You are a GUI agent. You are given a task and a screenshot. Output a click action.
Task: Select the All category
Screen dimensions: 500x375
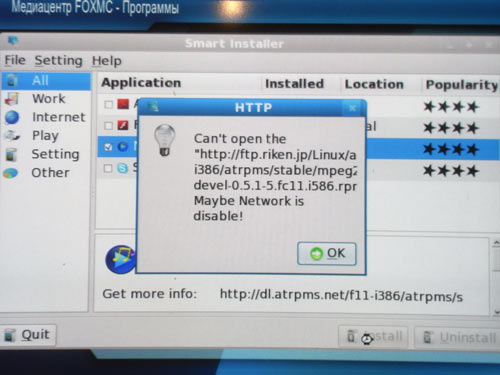click(x=46, y=81)
